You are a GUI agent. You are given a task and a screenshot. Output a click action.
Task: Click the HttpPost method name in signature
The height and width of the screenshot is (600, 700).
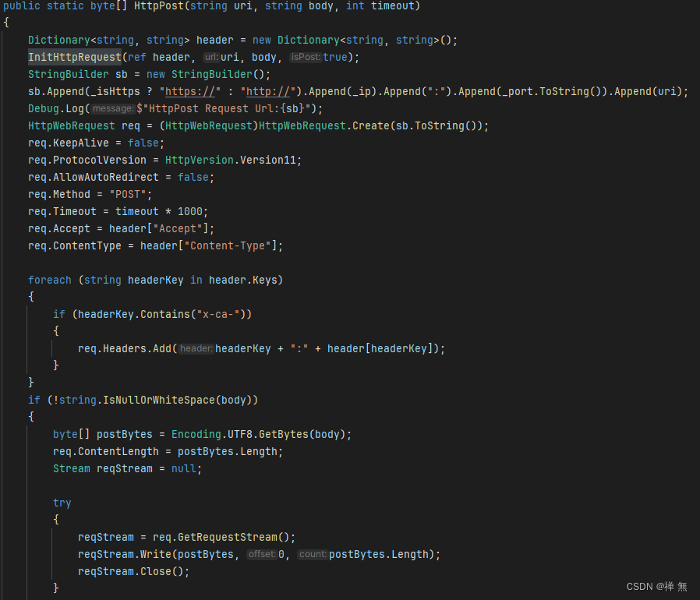tap(158, 6)
